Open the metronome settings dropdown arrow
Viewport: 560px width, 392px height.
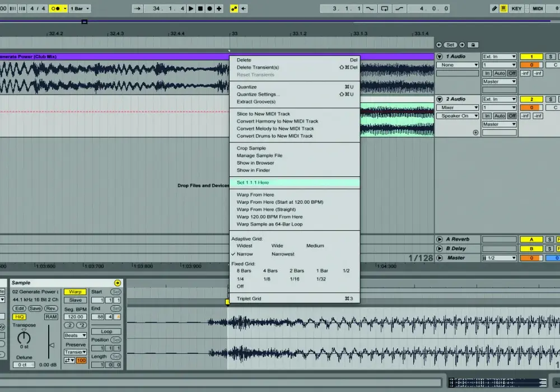pos(64,8)
